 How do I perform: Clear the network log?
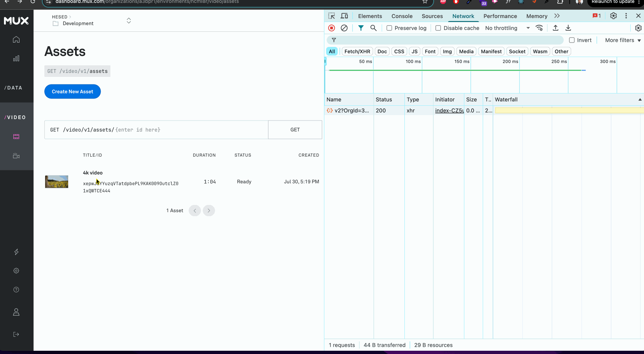pos(344,28)
